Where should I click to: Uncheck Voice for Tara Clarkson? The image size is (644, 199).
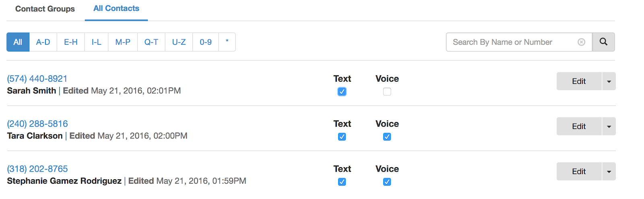(x=387, y=137)
